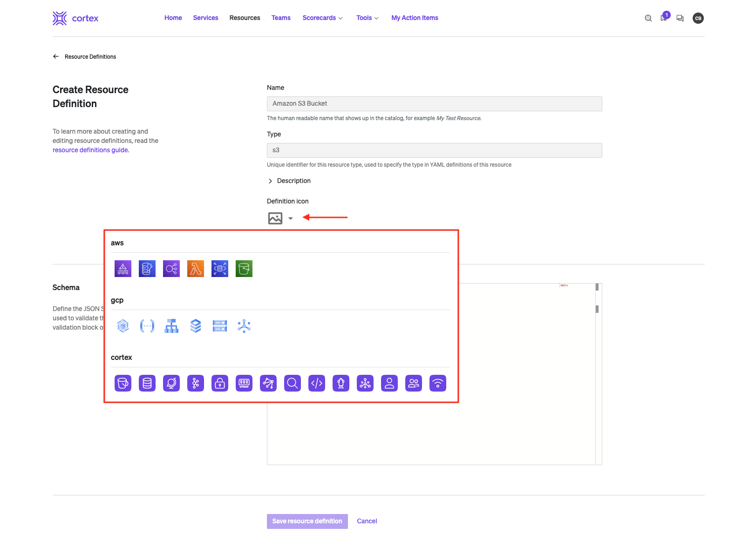Cancel creating the resource definition
756x548 pixels.
pos(367,521)
